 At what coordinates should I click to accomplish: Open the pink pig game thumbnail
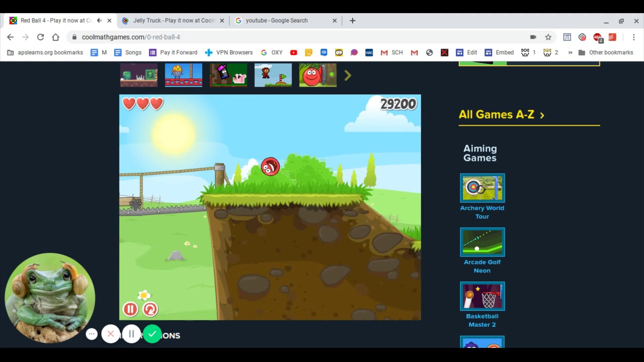click(x=228, y=75)
